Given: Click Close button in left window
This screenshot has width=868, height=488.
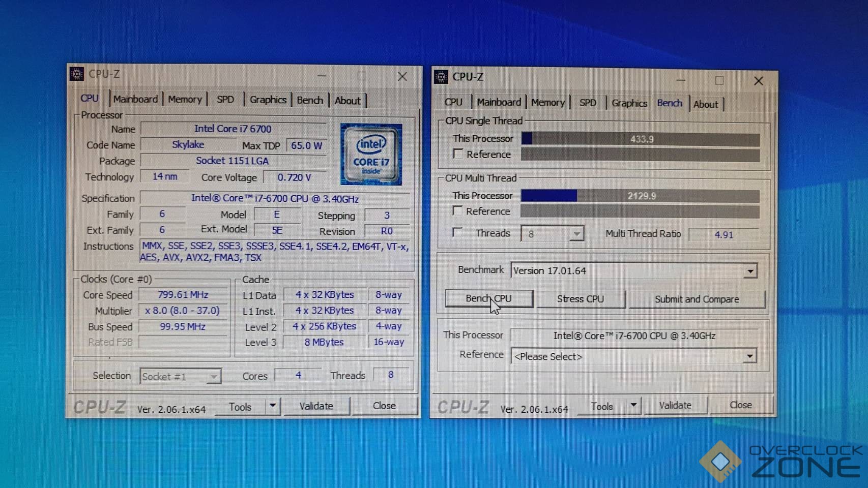Looking at the screenshot, I should [x=384, y=406].
